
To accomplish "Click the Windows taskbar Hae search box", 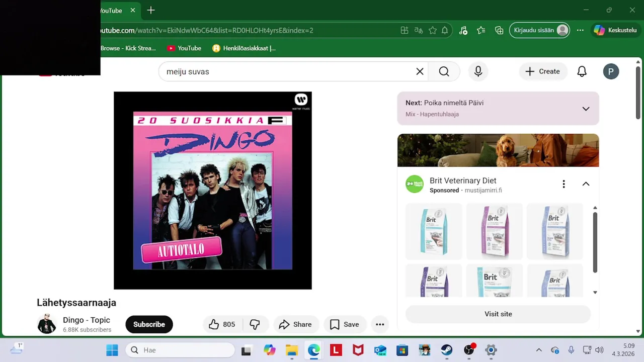I will coord(180,350).
